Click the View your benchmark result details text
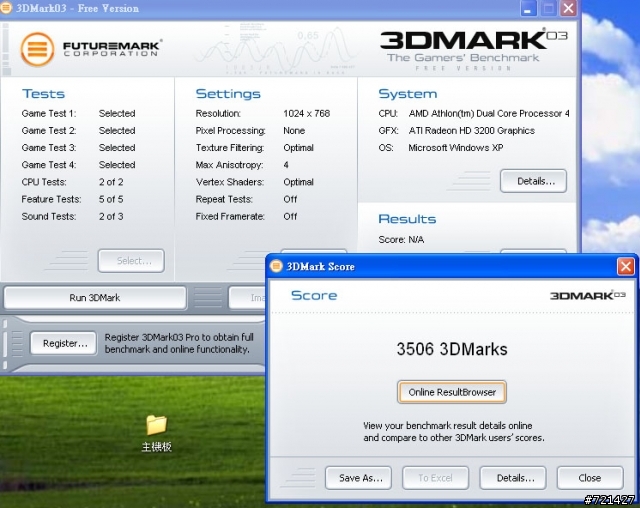This screenshot has height=508, width=640. pos(453,432)
